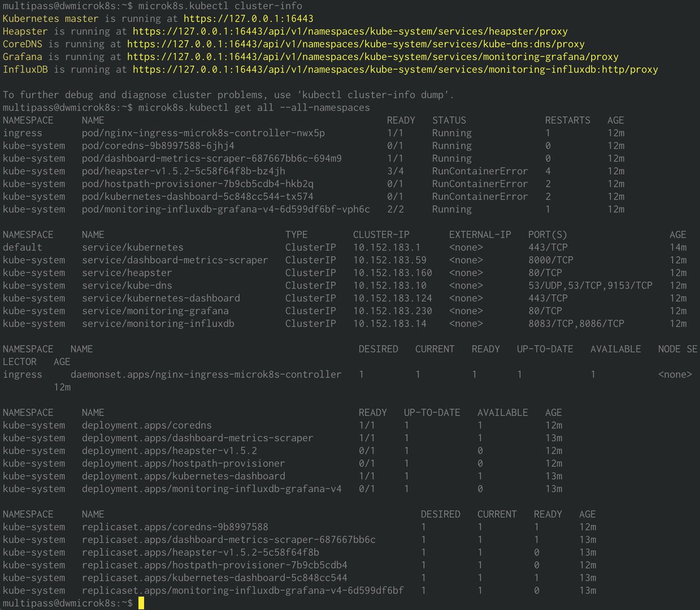Select deployment.apps/coredns name

click(147, 426)
